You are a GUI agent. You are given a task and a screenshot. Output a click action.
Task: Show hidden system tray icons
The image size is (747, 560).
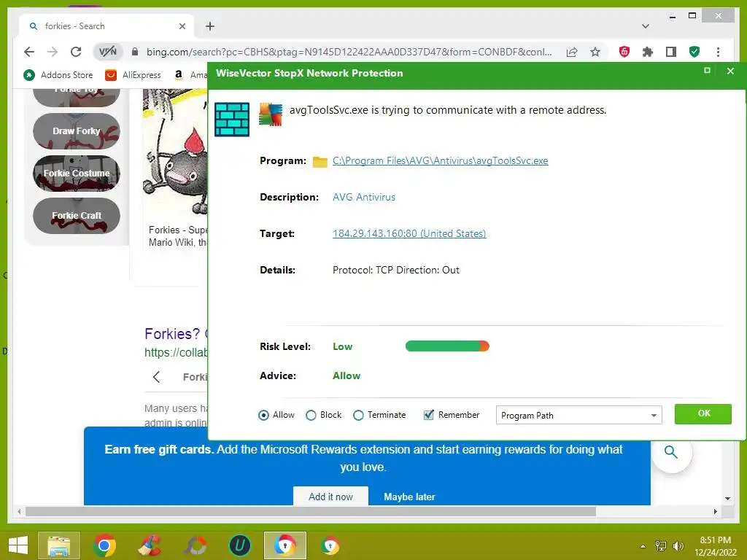pos(643,545)
